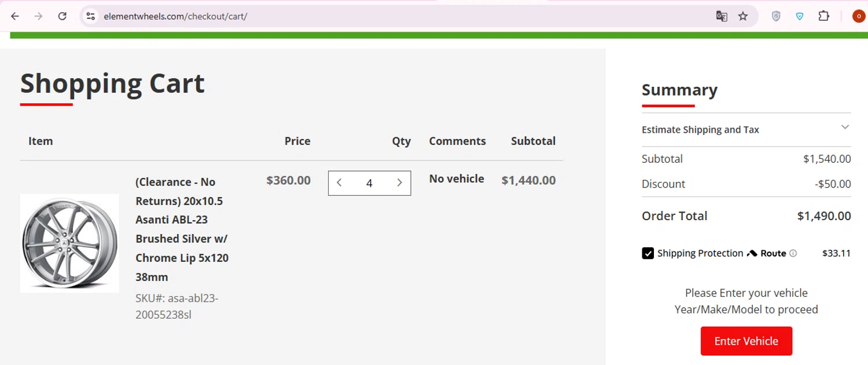Screen dimensions: 868x365
Task: Open site information icon in address bar
Action: 91,16
